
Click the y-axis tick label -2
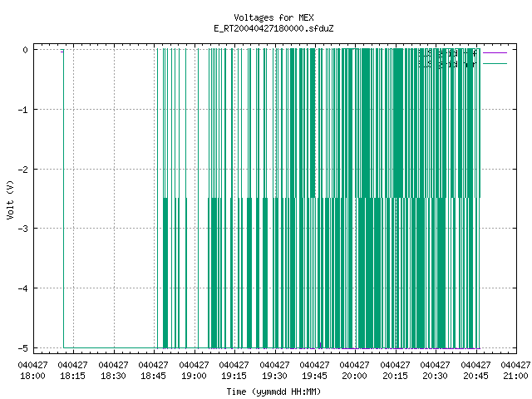(x=23, y=170)
